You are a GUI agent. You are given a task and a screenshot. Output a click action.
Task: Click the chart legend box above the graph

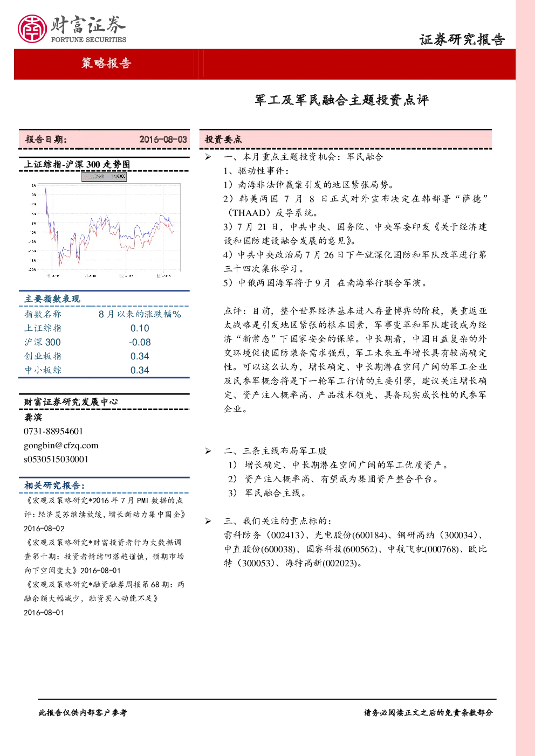[x=104, y=176]
